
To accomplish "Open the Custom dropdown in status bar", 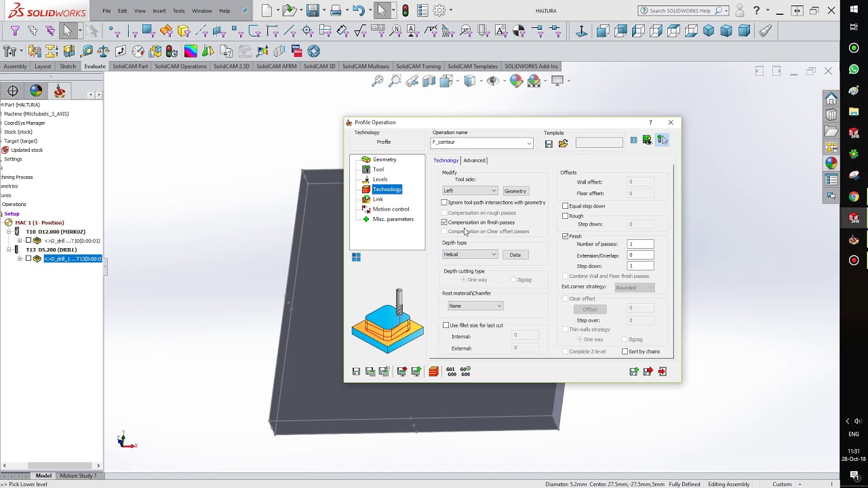I will (787, 484).
